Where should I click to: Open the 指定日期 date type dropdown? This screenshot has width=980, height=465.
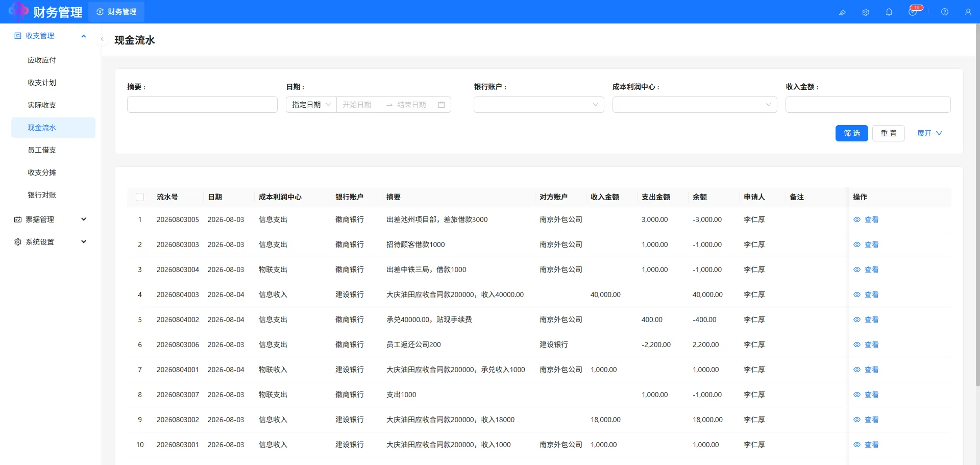[311, 105]
